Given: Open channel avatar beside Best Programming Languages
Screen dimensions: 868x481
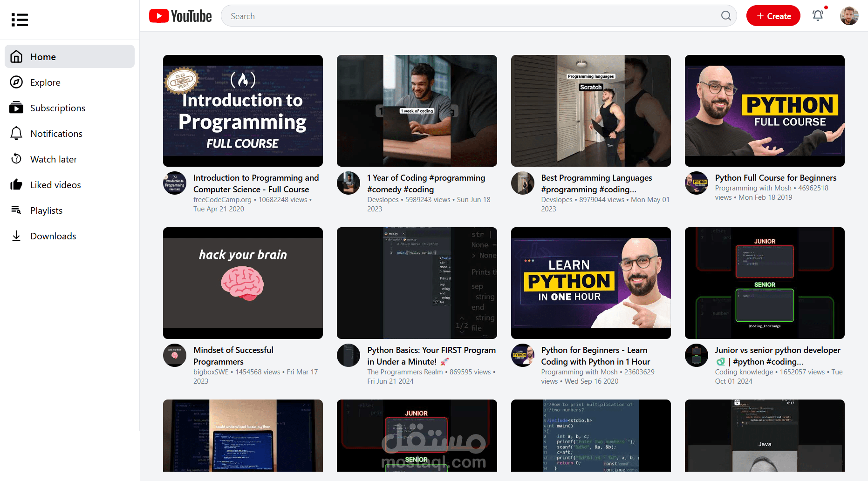Looking at the screenshot, I should coord(523,183).
